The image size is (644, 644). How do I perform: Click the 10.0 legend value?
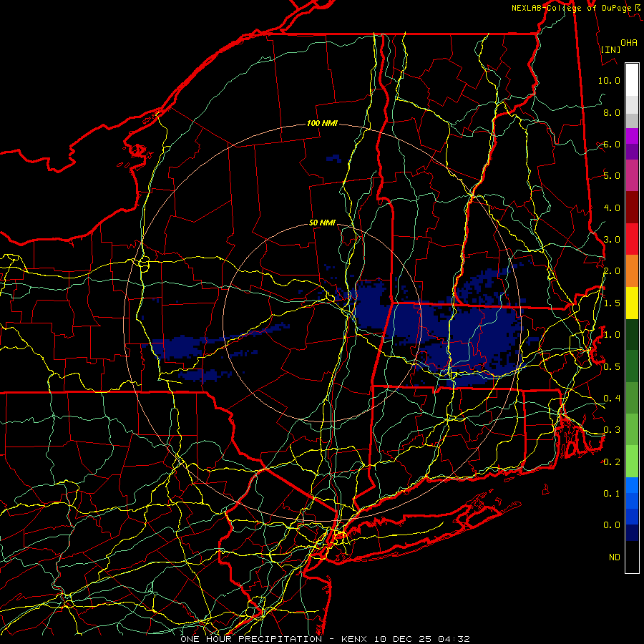click(x=609, y=80)
